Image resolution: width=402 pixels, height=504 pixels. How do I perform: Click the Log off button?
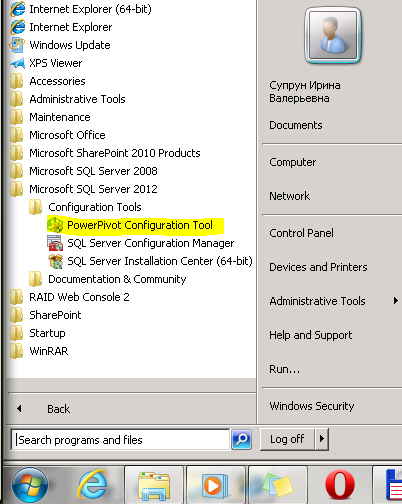pyautogui.click(x=287, y=439)
